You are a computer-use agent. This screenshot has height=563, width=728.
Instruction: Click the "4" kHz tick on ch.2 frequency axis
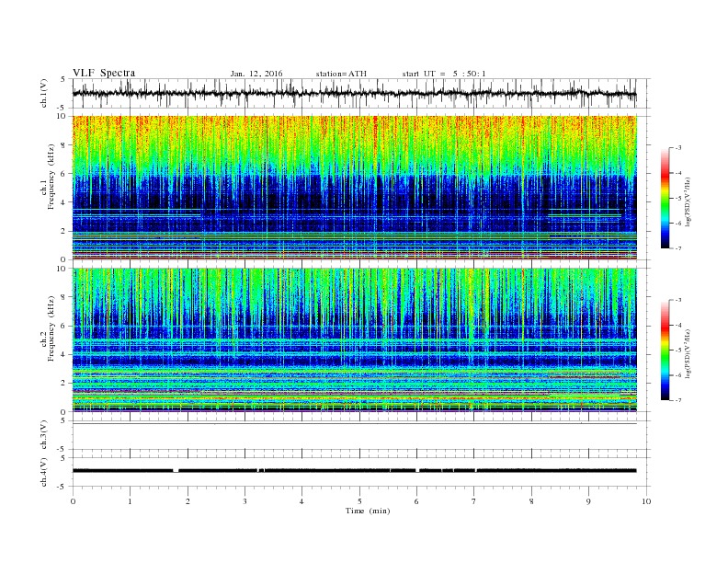tap(64, 355)
